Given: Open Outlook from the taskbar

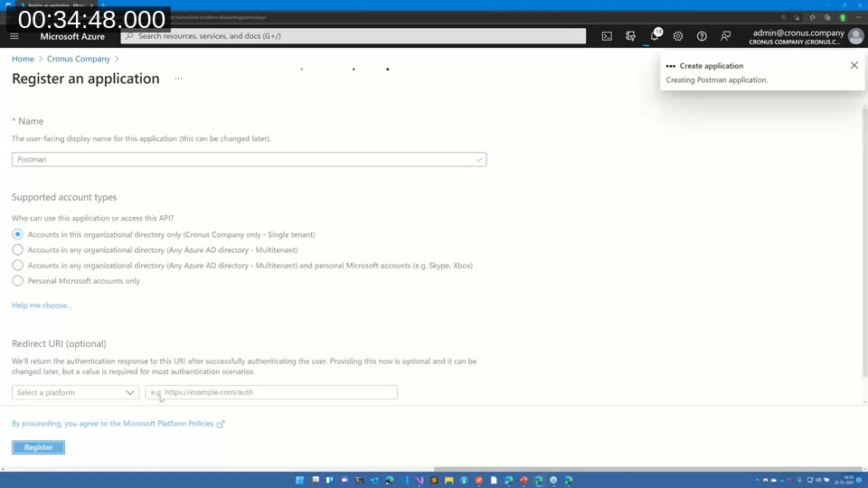Looking at the screenshot, I should tap(374, 480).
